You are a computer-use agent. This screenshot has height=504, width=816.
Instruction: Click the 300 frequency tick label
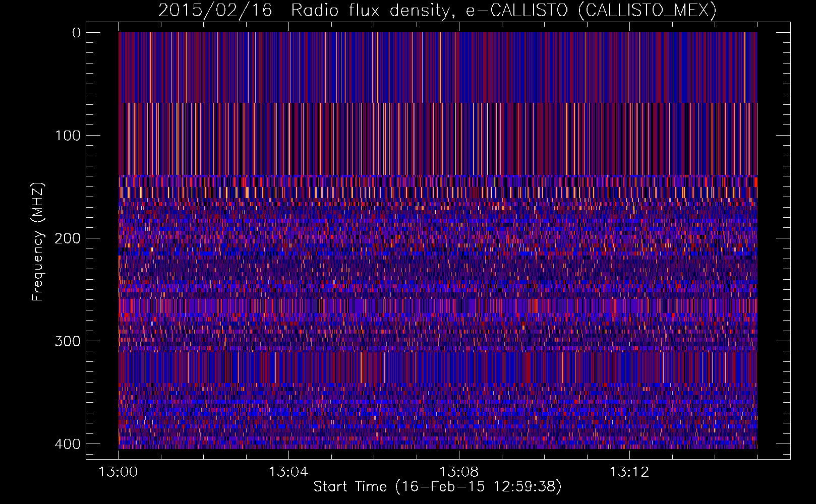(67, 341)
